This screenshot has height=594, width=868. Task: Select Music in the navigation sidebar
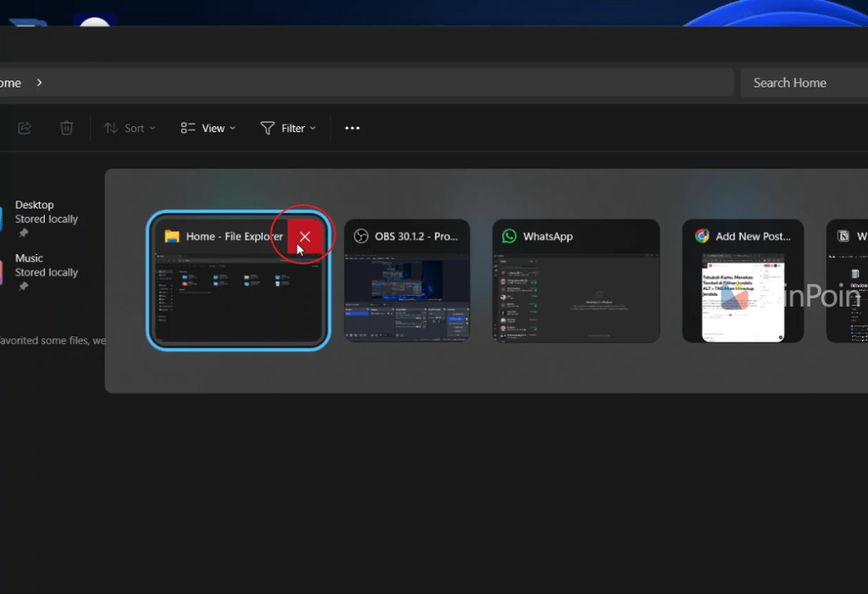(x=30, y=258)
